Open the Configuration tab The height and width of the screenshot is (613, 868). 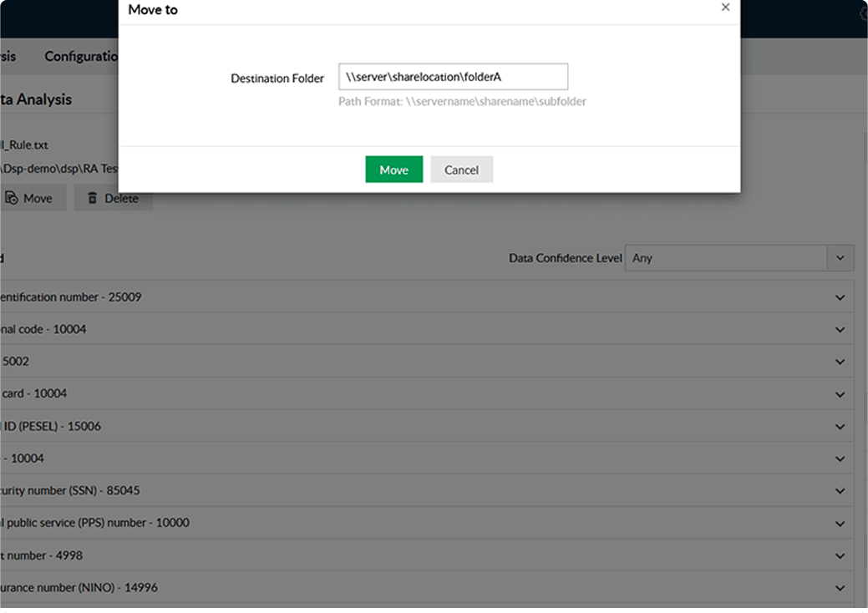pos(81,57)
